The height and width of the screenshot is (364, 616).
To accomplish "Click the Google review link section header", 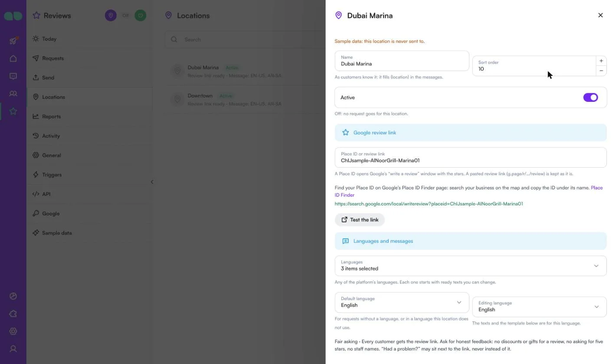I will coord(471,133).
